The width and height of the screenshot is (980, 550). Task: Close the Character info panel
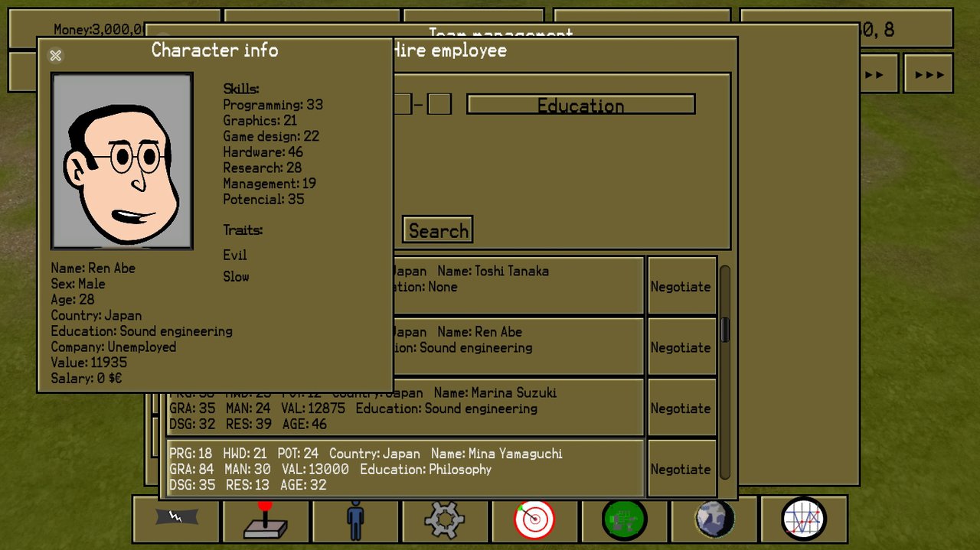[55, 56]
